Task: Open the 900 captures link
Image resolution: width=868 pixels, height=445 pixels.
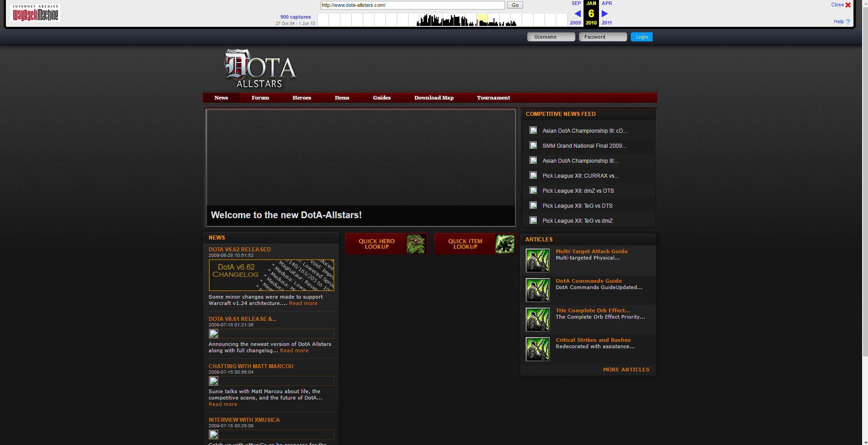Action: click(x=295, y=17)
